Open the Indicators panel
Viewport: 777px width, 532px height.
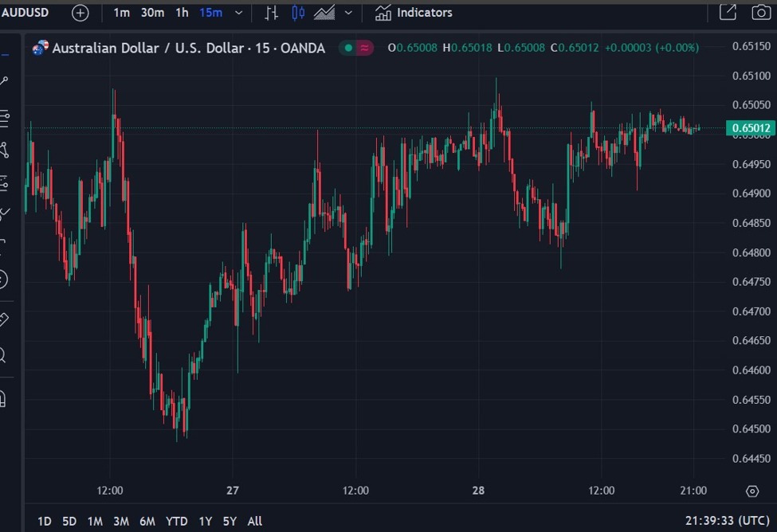coord(414,13)
